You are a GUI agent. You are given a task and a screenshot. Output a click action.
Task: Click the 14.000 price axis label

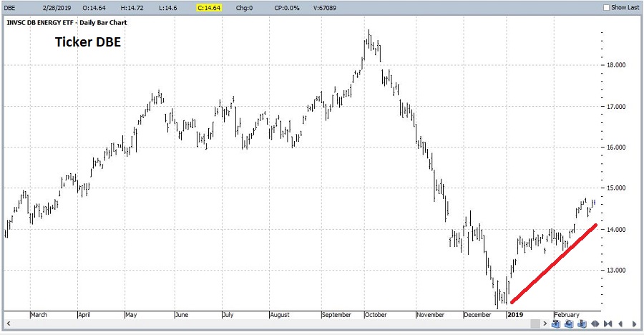tap(616, 229)
